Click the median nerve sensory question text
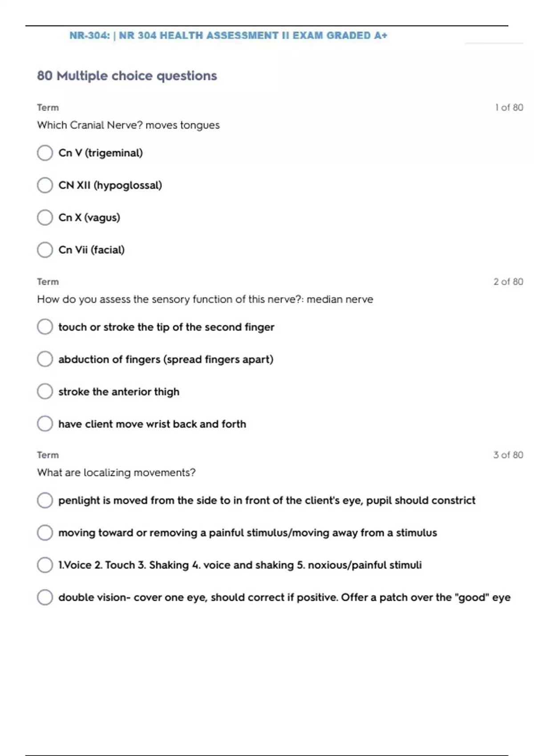Image resolution: width=534 pixels, height=756 pixels. 205,299
